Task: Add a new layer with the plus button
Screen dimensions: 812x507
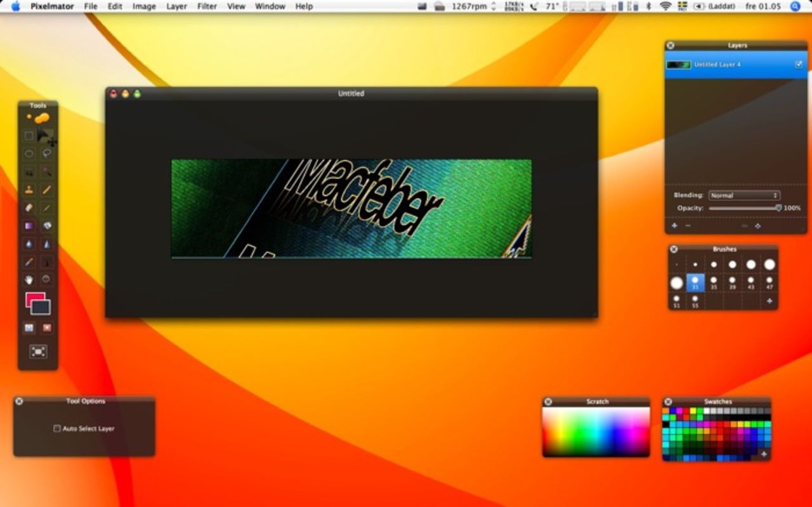Action: tap(674, 226)
